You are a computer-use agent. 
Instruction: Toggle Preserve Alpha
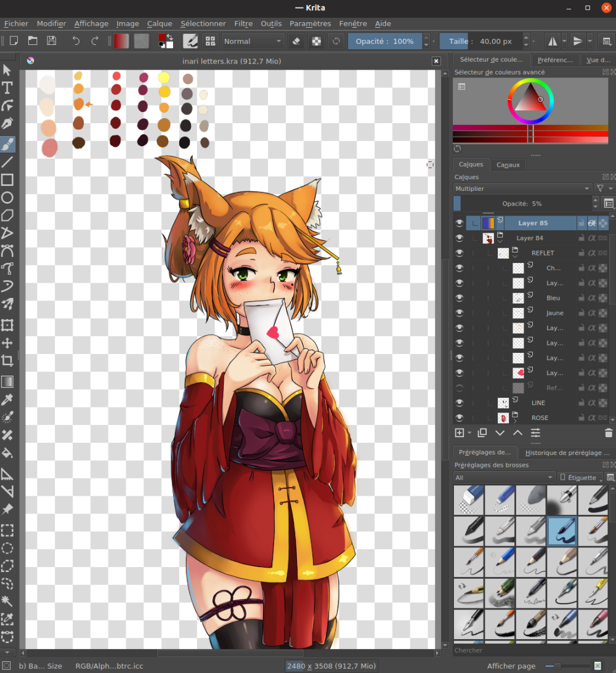tap(317, 41)
